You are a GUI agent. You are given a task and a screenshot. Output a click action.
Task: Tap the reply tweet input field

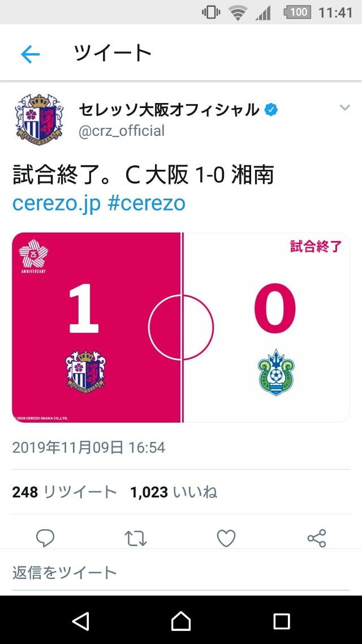point(181,573)
